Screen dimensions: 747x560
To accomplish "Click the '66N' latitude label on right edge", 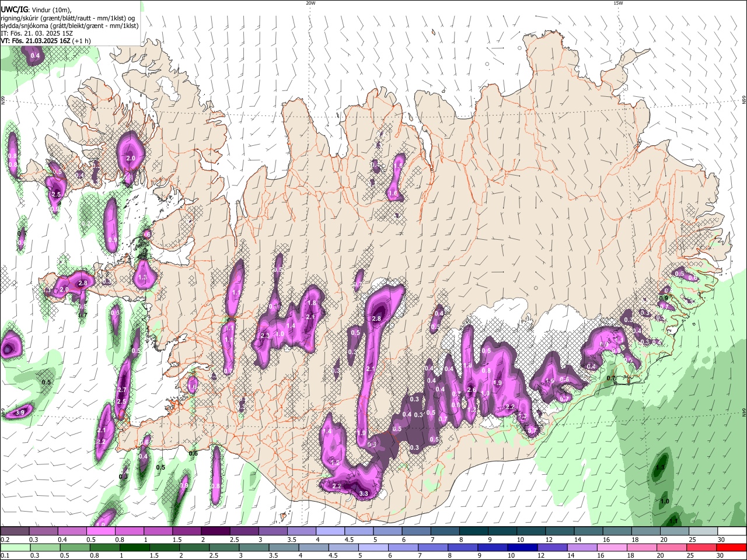I will (x=744, y=101).
